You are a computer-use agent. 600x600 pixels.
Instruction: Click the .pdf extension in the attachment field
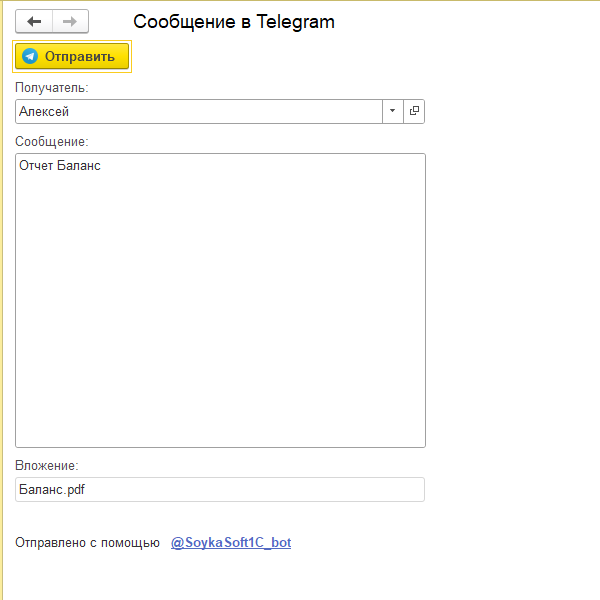click(x=75, y=489)
